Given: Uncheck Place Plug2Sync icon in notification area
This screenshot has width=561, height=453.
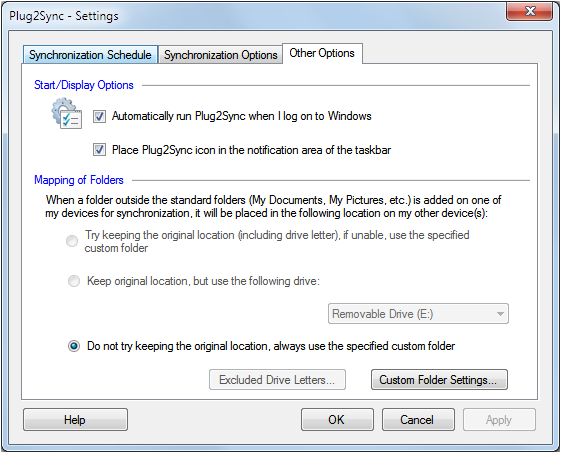Looking at the screenshot, I should click(99, 150).
